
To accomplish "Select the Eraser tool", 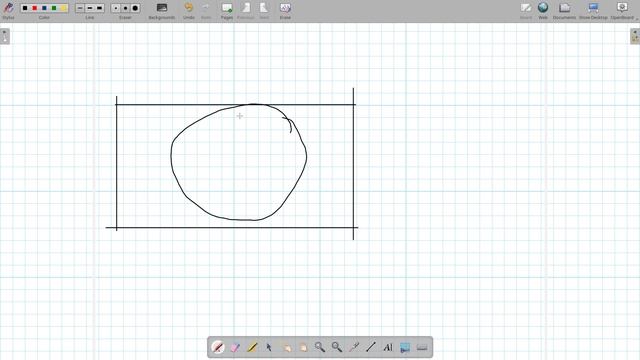I will 235,347.
